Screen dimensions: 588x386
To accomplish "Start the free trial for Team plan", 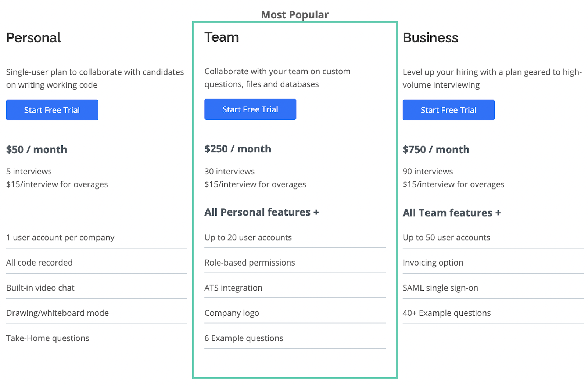I will [x=250, y=109].
